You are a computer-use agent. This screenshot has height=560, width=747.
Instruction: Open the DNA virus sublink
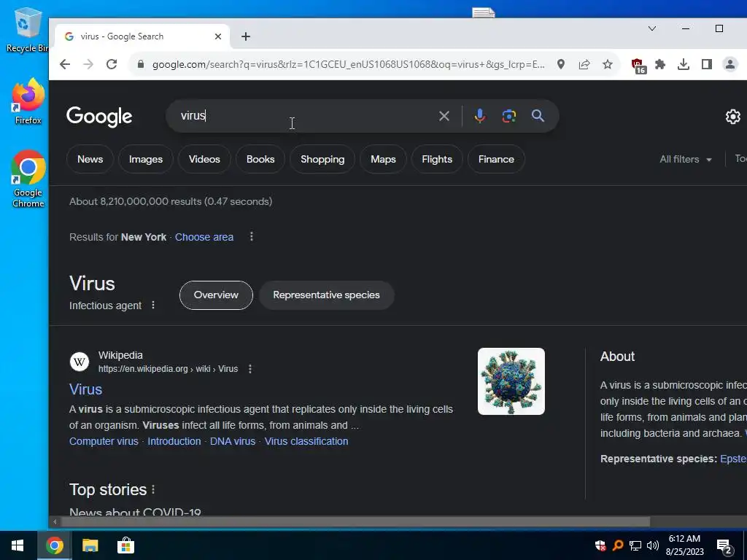pos(233,441)
